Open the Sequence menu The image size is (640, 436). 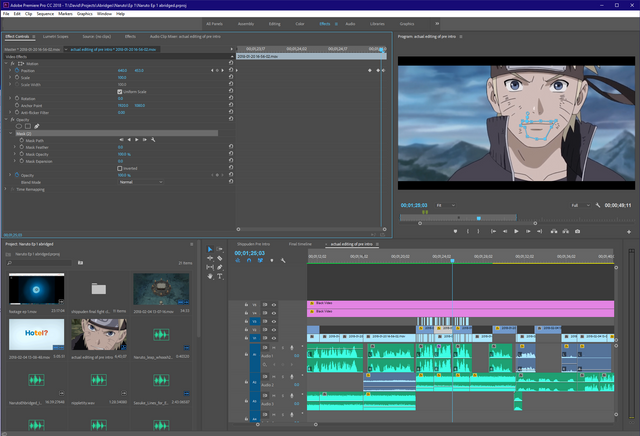tap(45, 13)
